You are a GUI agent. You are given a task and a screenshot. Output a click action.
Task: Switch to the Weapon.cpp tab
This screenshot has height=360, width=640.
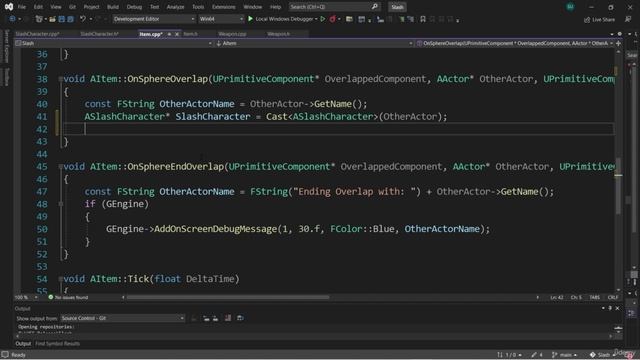232,34
